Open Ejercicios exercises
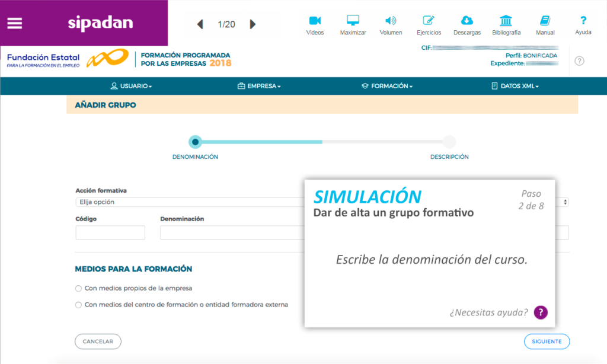This screenshot has height=364, width=607. tap(429, 25)
